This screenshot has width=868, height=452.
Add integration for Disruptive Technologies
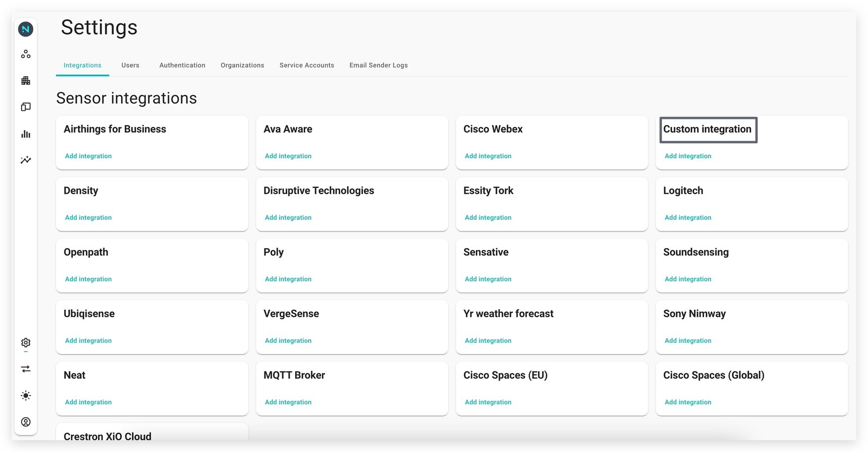coord(288,217)
